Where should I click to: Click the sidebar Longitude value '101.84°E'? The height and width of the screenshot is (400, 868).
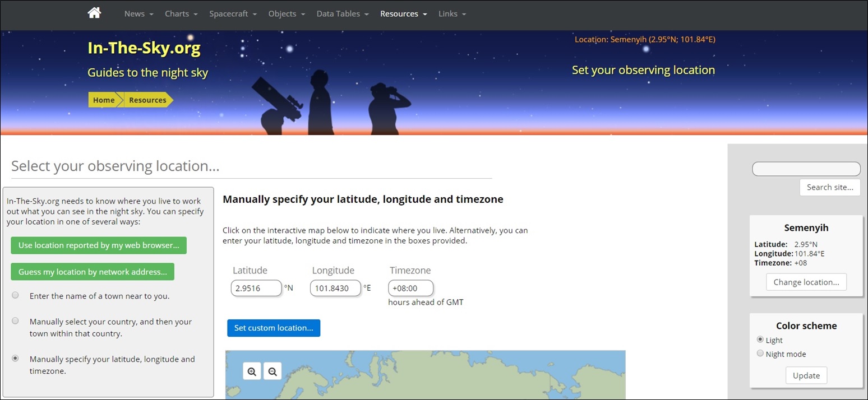(810, 254)
